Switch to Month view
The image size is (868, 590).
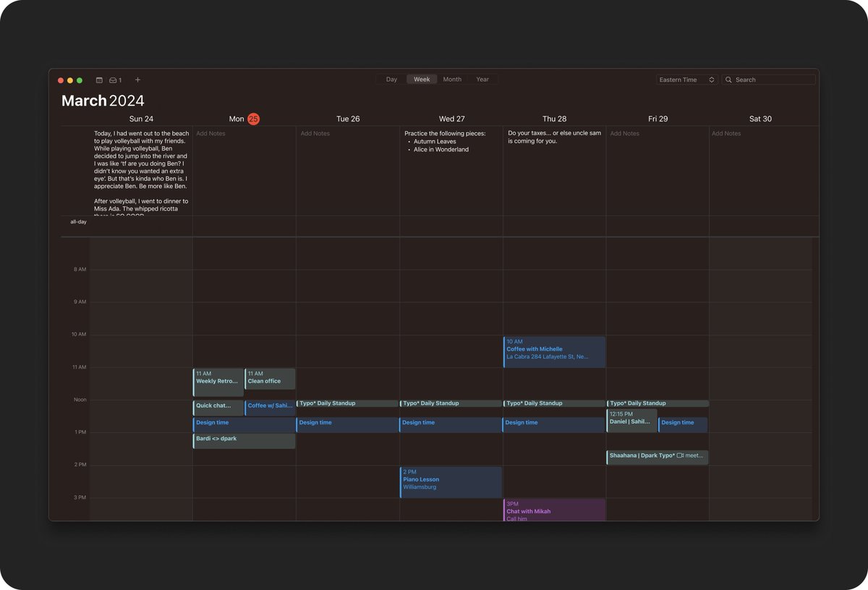click(x=452, y=80)
